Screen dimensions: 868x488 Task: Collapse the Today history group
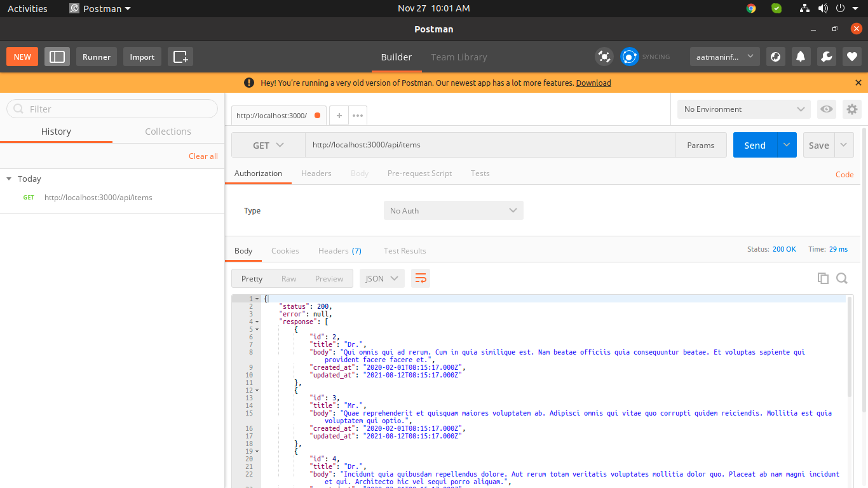[x=9, y=179]
